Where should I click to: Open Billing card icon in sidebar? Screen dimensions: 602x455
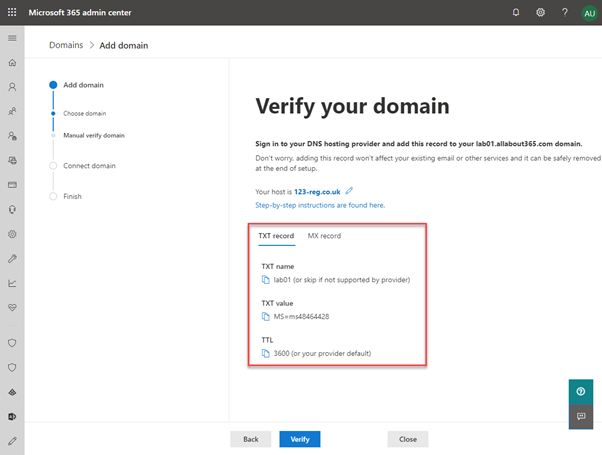point(12,185)
